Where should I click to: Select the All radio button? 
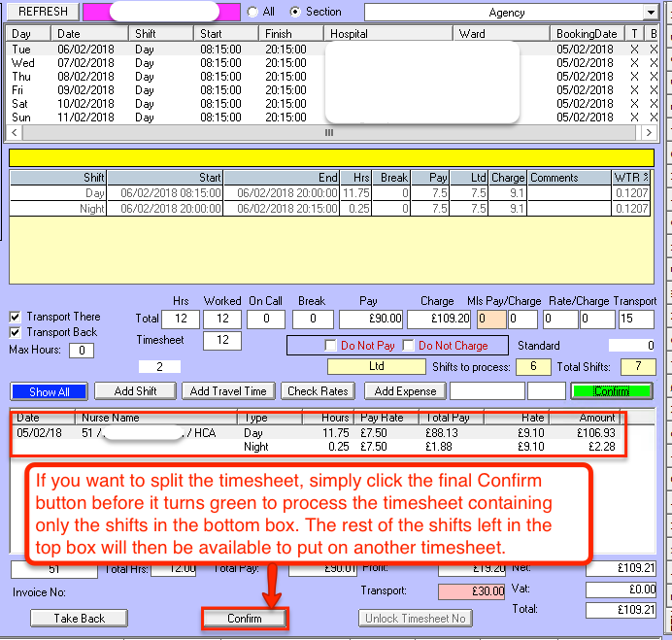pos(253,12)
